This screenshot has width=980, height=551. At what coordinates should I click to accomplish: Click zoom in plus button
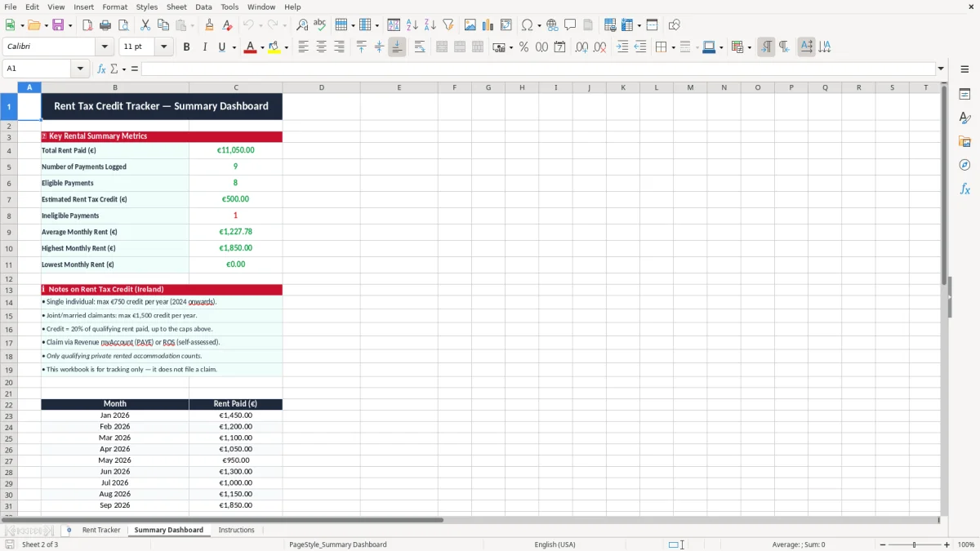tap(947, 544)
